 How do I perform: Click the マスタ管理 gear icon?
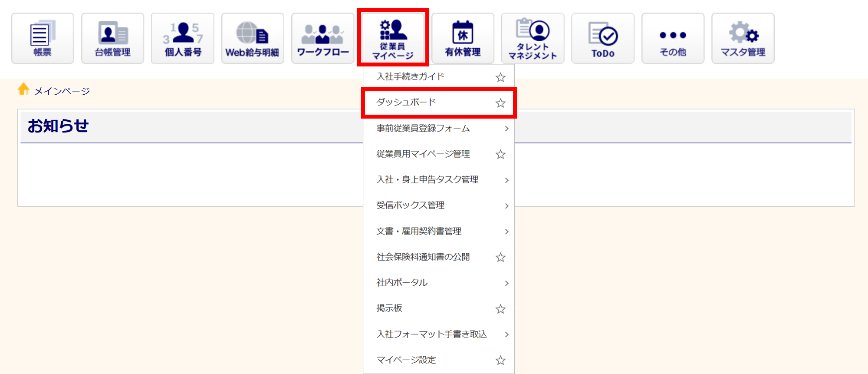click(x=743, y=38)
